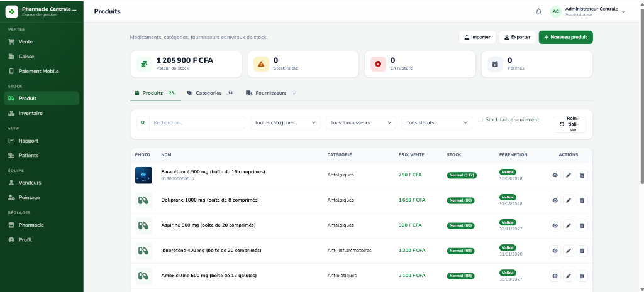The width and height of the screenshot is (644, 292).
Task: Click the out-of-stock red cross icon
Action: pos(378,64)
